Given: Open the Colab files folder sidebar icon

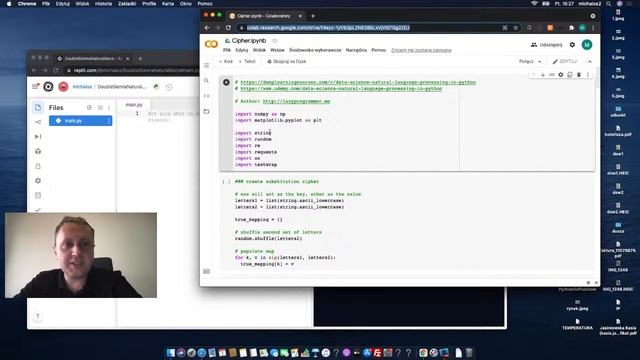Looking at the screenshot, I should tap(207, 111).
